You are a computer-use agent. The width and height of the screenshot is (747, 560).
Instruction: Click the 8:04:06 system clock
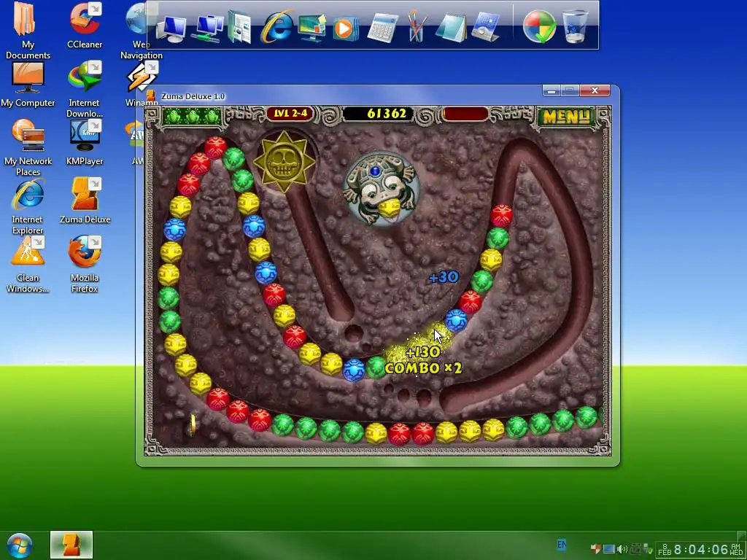pos(701,550)
